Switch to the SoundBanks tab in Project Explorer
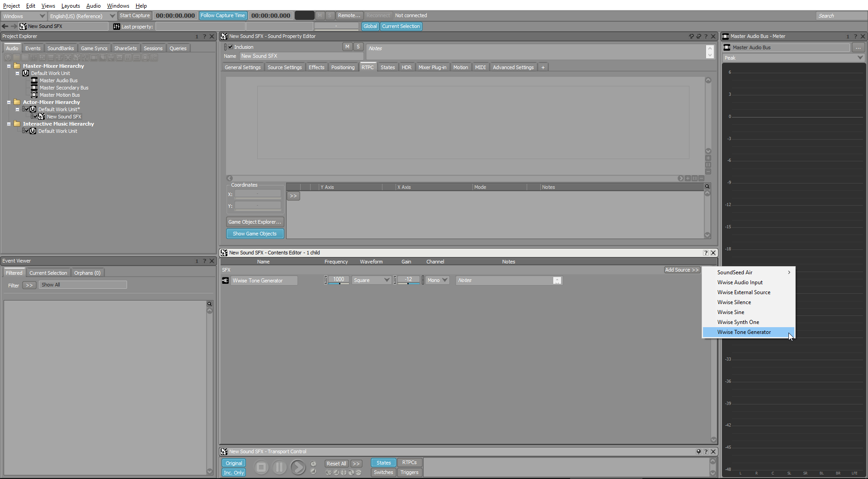Screen dimensions: 868x479 (61, 48)
